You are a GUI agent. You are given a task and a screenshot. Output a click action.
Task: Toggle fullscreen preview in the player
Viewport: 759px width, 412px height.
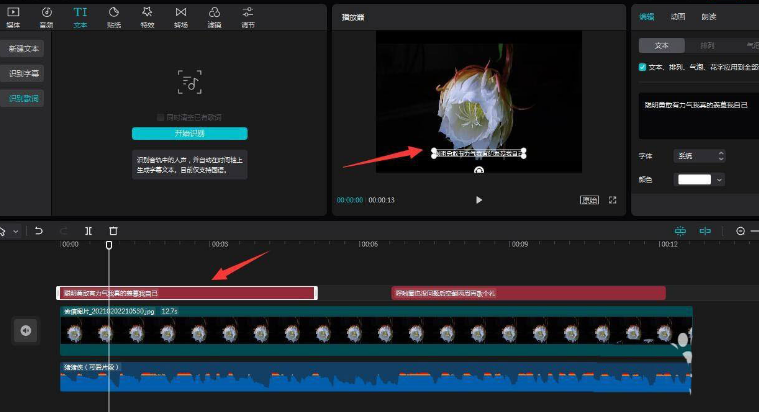(x=612, y=200)
